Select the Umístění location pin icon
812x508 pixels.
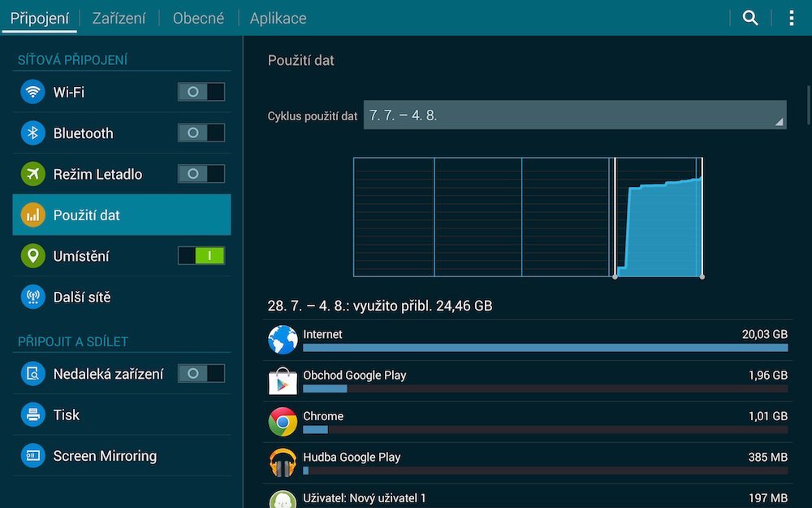pos(32,255)
